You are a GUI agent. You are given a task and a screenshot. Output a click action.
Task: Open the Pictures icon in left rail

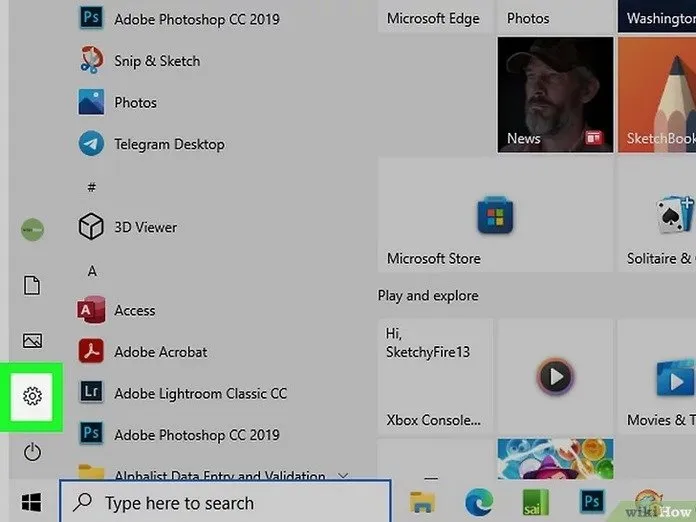[32, 341]
